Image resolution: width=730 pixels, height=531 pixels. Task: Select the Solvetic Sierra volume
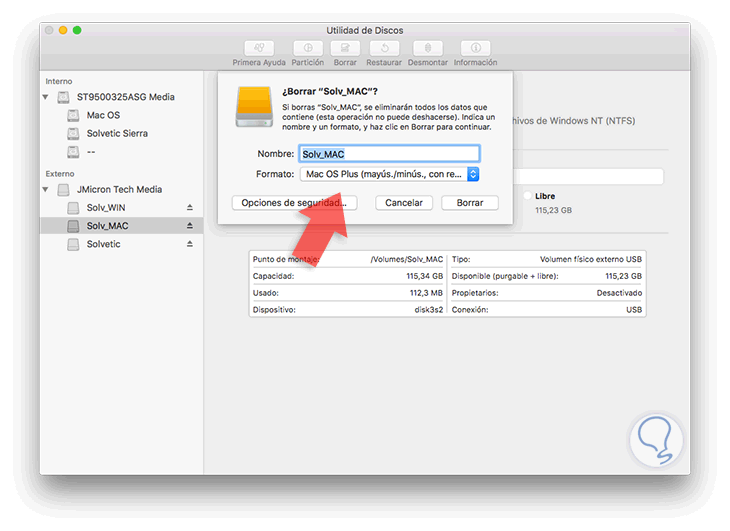(x=117, y=134)
